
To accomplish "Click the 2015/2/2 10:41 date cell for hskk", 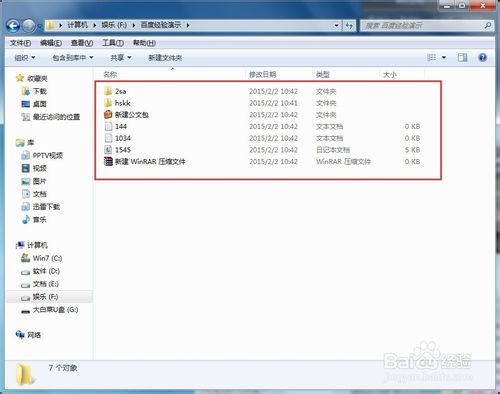I will coord(273,103).
